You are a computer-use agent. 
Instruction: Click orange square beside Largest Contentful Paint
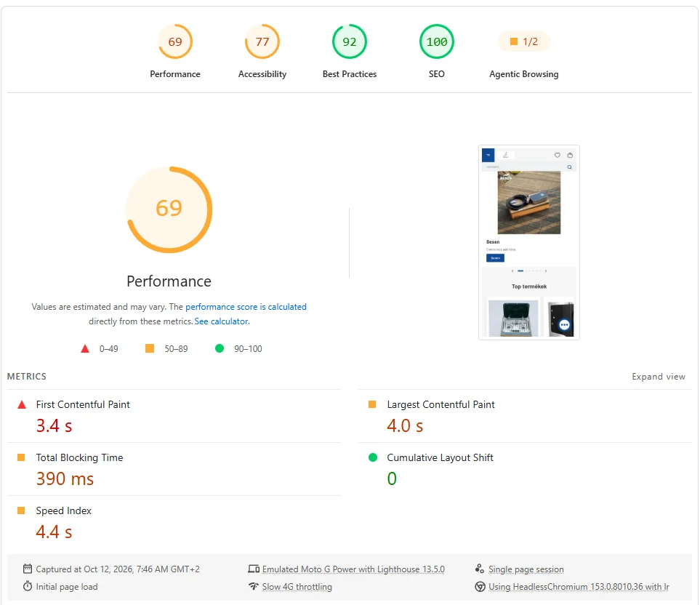point(372,404)
